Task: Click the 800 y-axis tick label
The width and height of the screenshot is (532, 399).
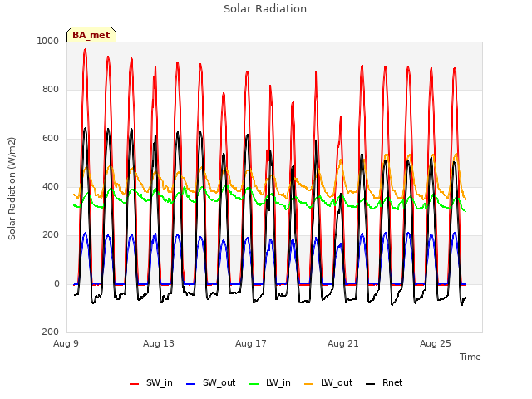Action: coord(51,90)
